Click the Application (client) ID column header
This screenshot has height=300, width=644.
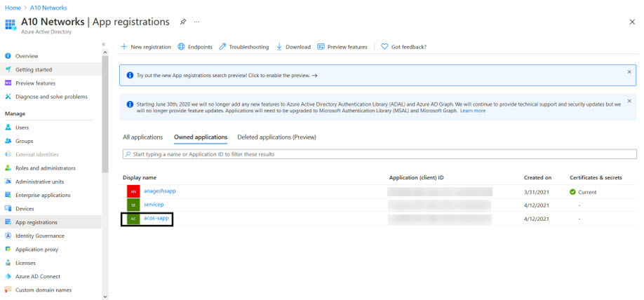tap(417, 178)
